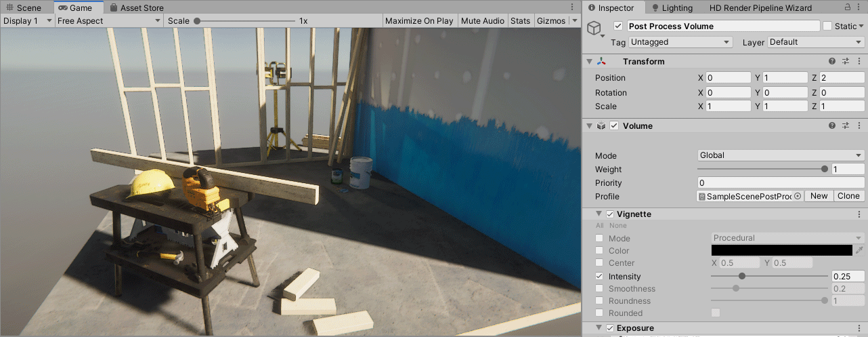The image size is (868, 337).
Task: Click the Position Z value field
Action: point(842,77)
